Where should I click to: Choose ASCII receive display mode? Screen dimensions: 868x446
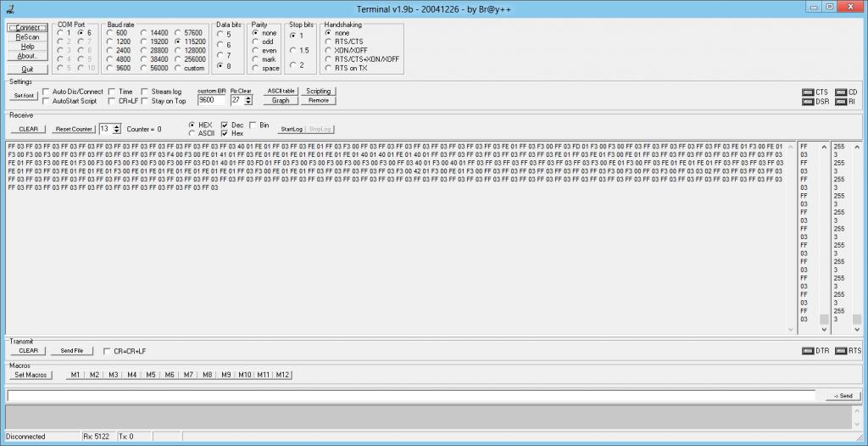click(191, 133)
